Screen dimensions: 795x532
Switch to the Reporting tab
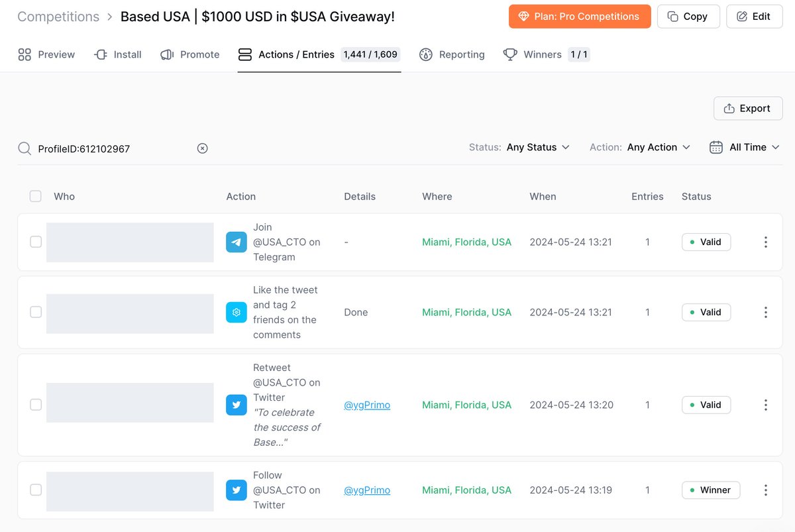pos(452,54)
